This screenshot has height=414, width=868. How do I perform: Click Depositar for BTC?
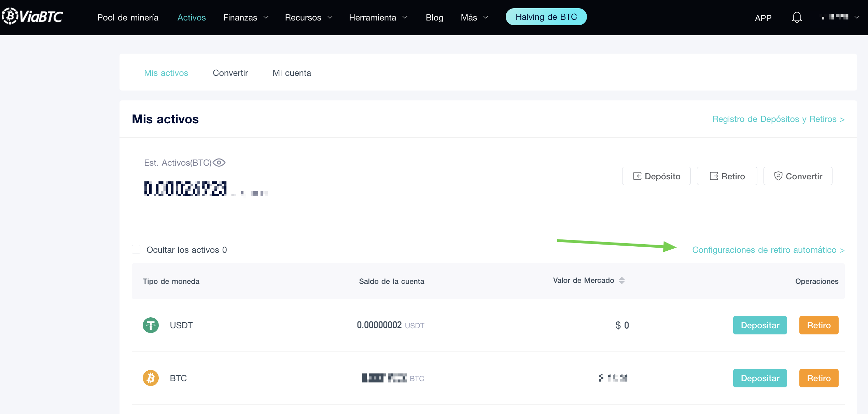760,378
